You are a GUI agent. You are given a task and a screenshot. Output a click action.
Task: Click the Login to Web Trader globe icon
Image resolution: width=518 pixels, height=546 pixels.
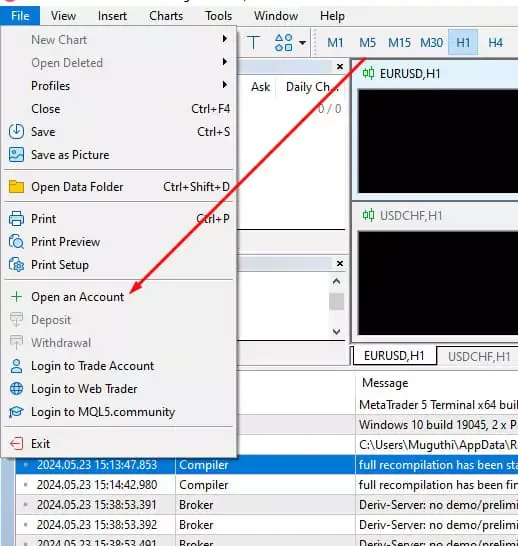point(16,389)
